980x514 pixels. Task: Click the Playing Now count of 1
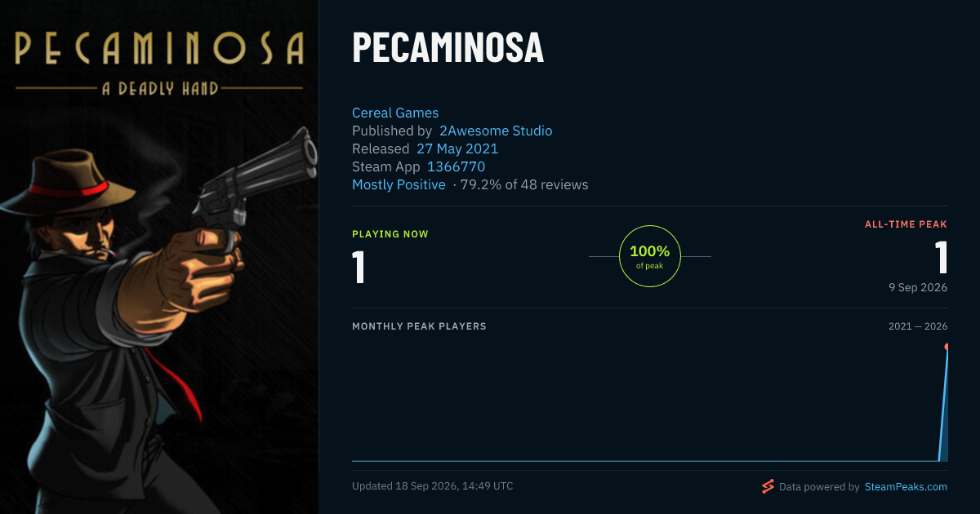coord(359,268)
